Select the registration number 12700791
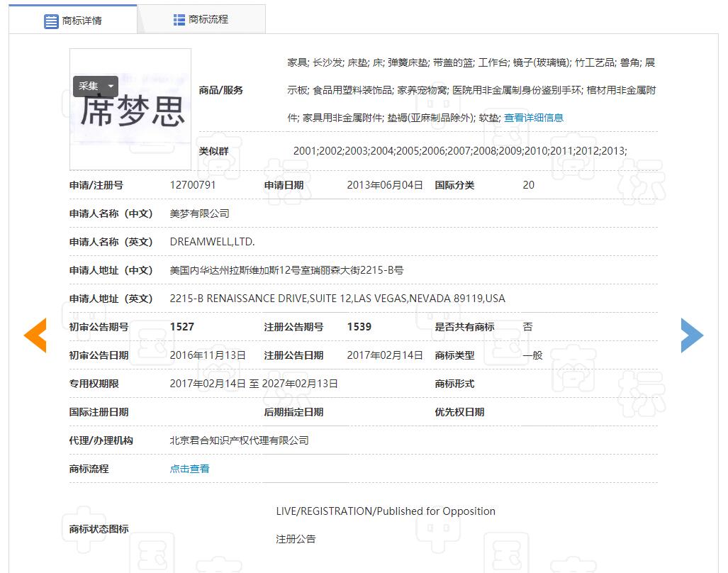 click(x=193, y=185)
